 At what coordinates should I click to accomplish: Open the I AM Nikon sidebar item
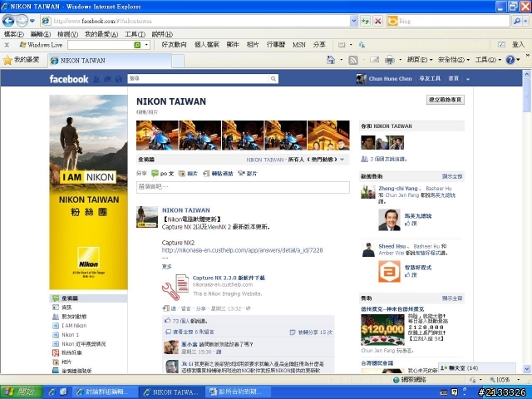pyautogui.click(x=74, y=326)
